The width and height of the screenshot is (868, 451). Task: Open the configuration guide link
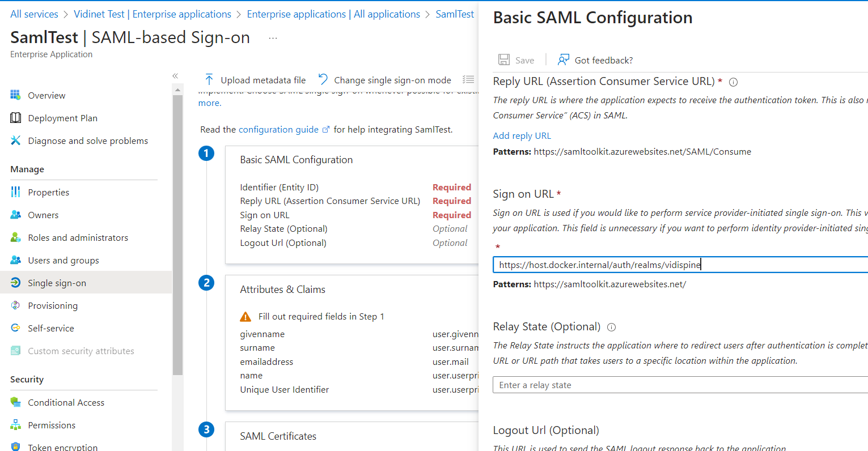click(278, 129)
